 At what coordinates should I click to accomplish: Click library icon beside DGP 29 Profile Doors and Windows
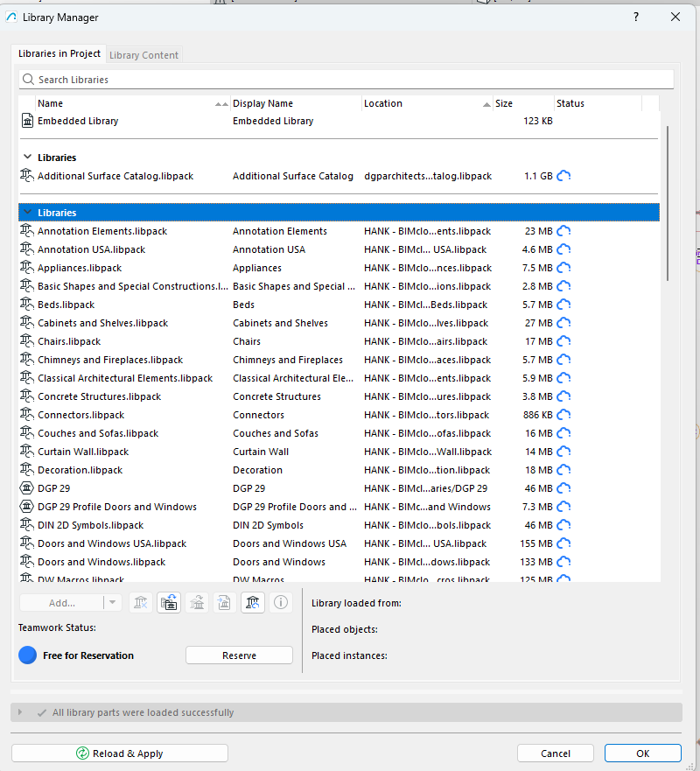point(26,507)
